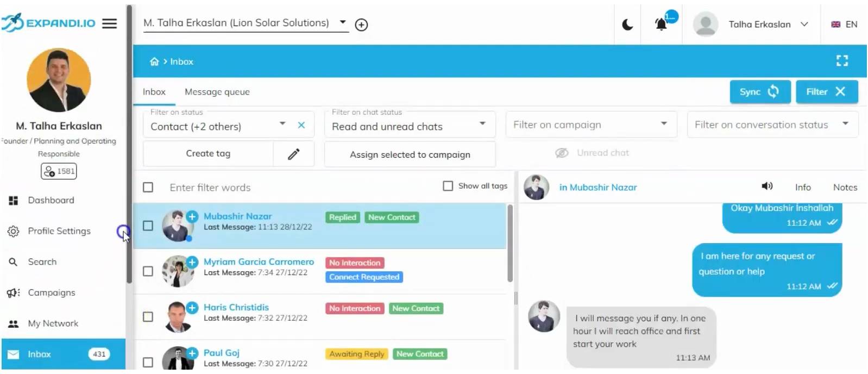
Task: Open the Notes panel for this chat
Action: (845, 187)
